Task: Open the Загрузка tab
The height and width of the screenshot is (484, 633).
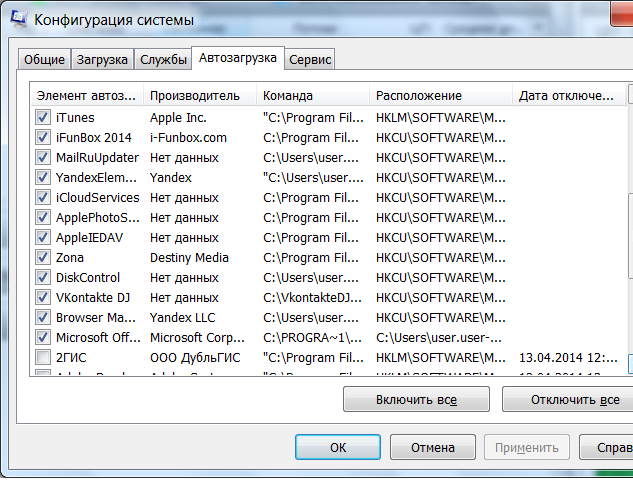Action: click(102, 59)
